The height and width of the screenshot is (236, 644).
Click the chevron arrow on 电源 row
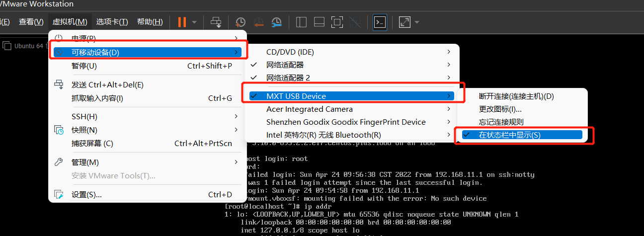(x=236, y=38)
